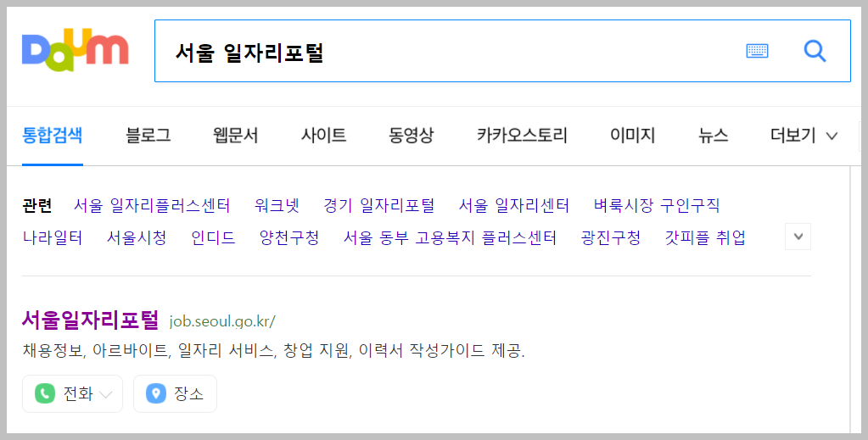Click related search 양천구청

289,237
